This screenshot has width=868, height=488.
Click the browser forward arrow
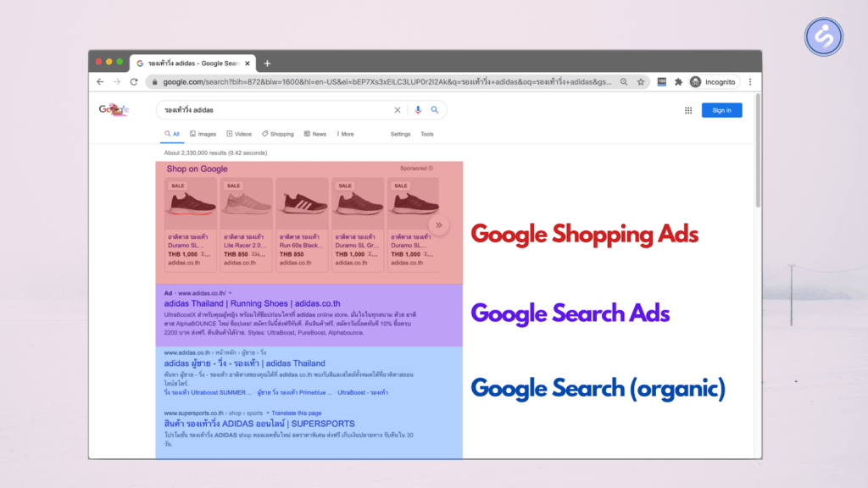pyautogui.click(x=117, y=82)
